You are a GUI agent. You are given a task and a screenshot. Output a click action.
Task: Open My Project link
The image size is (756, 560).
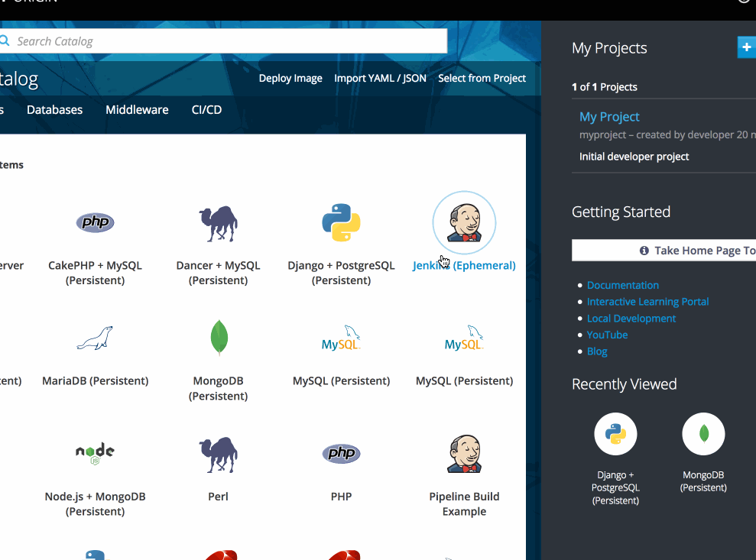609,117
